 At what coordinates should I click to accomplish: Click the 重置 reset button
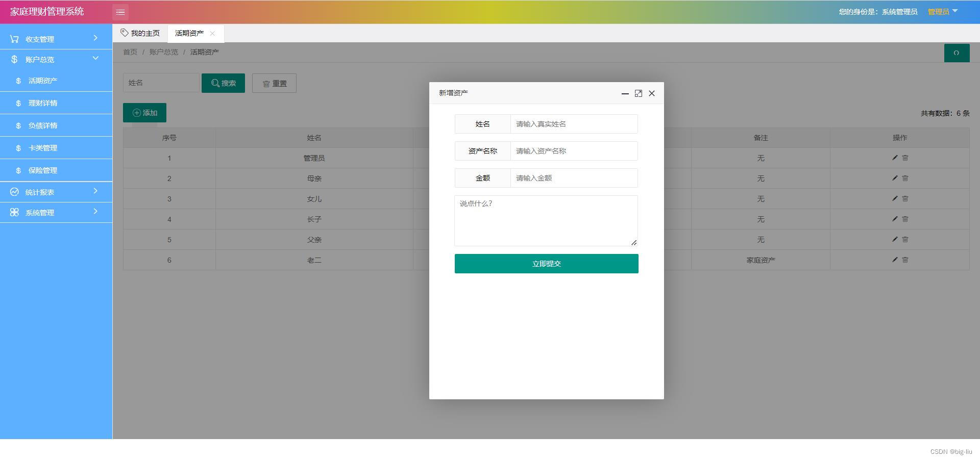[274, 83]
